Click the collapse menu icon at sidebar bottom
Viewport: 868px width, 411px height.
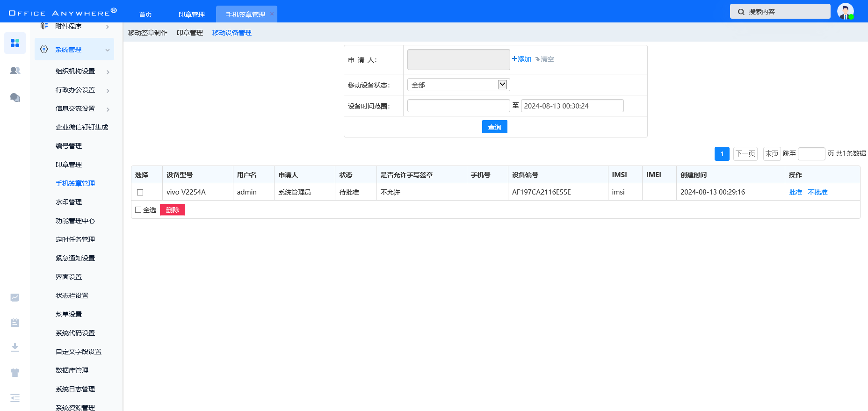(15, 398)
